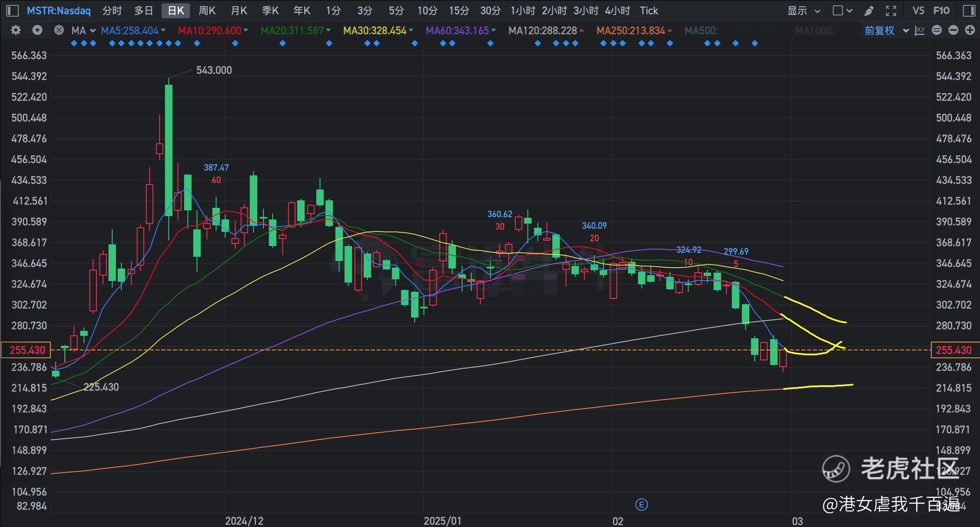Click the 360.62 price annotation
980x527 pixels.
(500, 214)
